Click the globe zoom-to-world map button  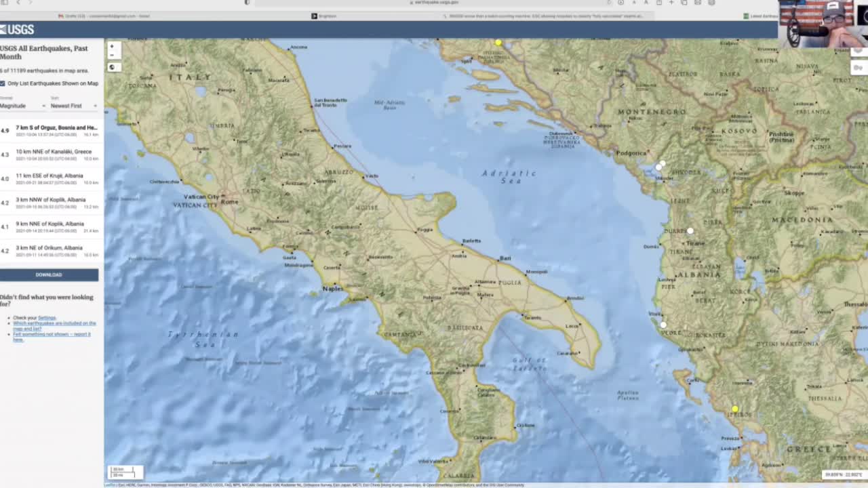(113, 67)
